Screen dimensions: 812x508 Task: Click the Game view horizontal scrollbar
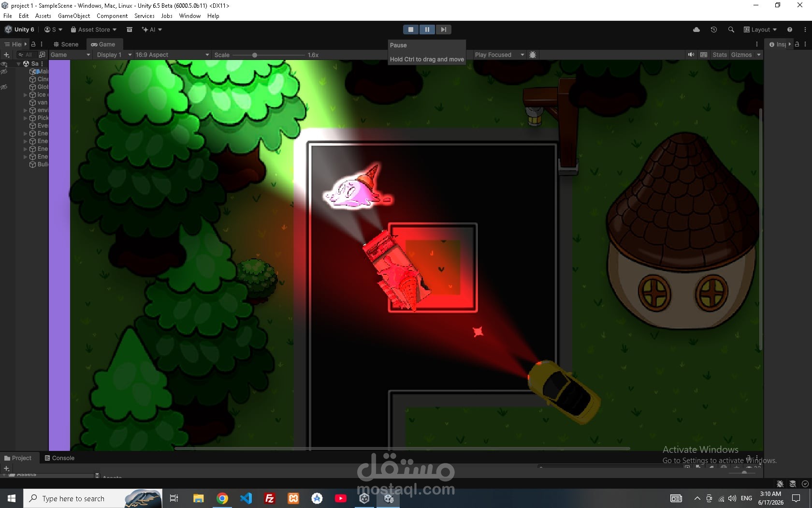click(402, 448)
